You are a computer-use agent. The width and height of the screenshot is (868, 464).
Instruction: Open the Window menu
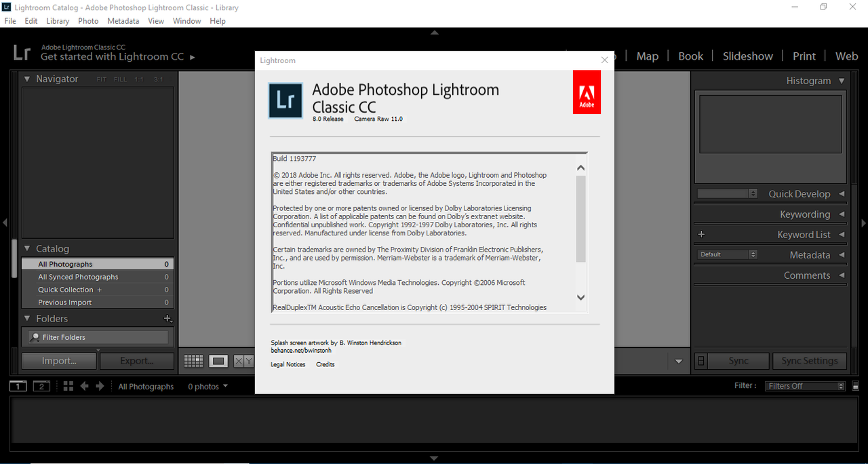tap(186, 21)
